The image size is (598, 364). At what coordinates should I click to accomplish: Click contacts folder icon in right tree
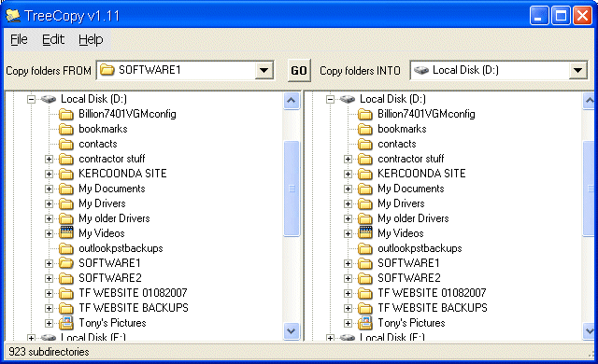tap(365, 144)
